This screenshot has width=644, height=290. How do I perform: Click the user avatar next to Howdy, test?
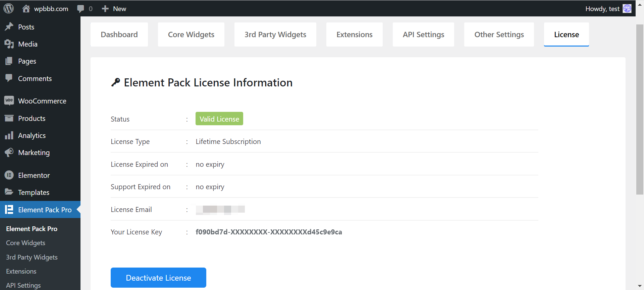pos(627,8)
